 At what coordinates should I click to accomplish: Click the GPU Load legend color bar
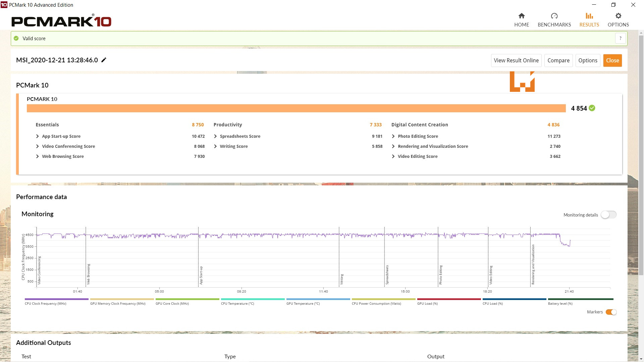point(449,299)
